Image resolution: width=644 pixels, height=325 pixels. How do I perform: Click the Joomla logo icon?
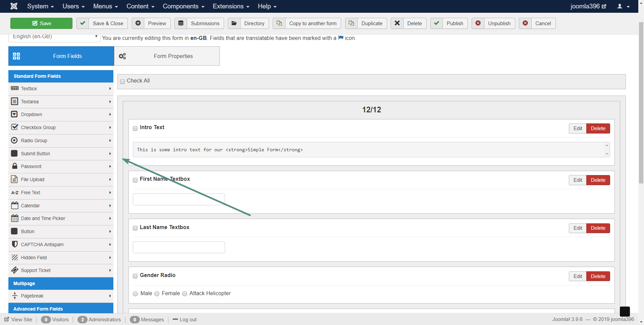[x=14, y=6]
